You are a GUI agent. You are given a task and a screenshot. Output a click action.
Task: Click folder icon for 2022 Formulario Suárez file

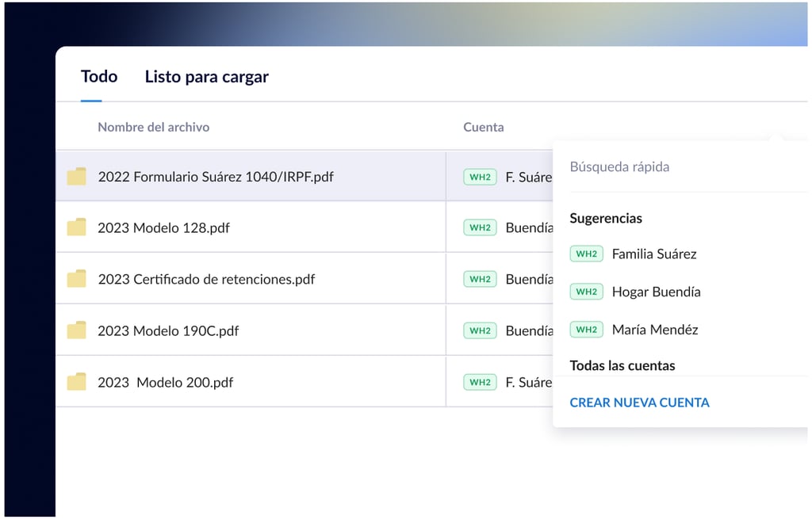(x=76, y=177)
